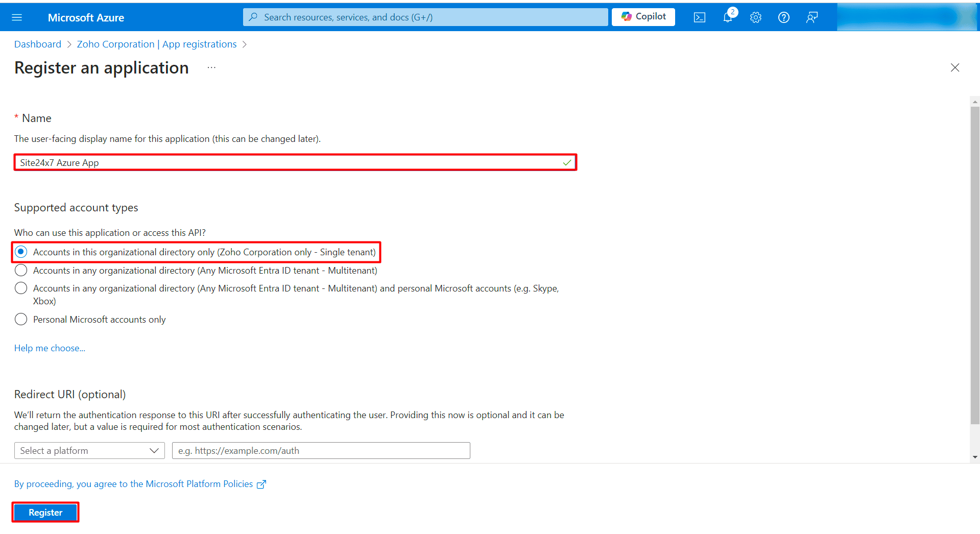The height and width of the screenshot is (534, 980).
Task: Navigate to Dashboard breadcrumb
Action: [x=38, y=44]
